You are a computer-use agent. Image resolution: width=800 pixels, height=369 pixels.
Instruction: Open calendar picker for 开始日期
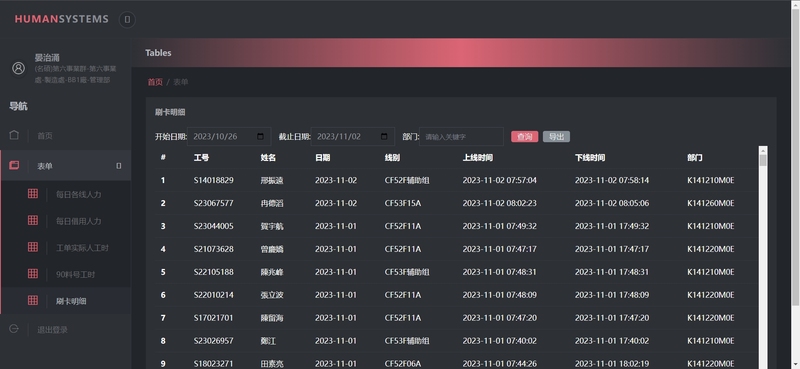261,136
